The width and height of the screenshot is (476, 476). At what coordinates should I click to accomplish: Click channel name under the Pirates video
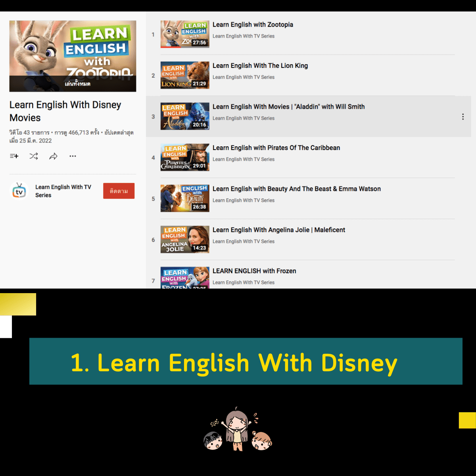[244, 159]
